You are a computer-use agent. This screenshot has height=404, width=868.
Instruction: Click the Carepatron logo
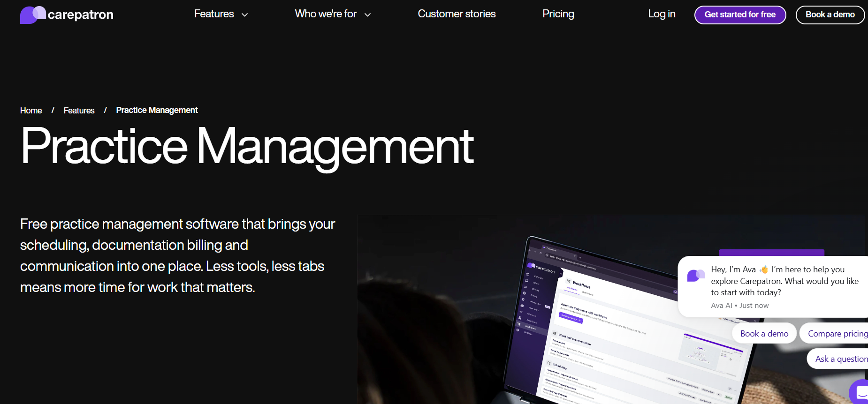pos(67,15)
